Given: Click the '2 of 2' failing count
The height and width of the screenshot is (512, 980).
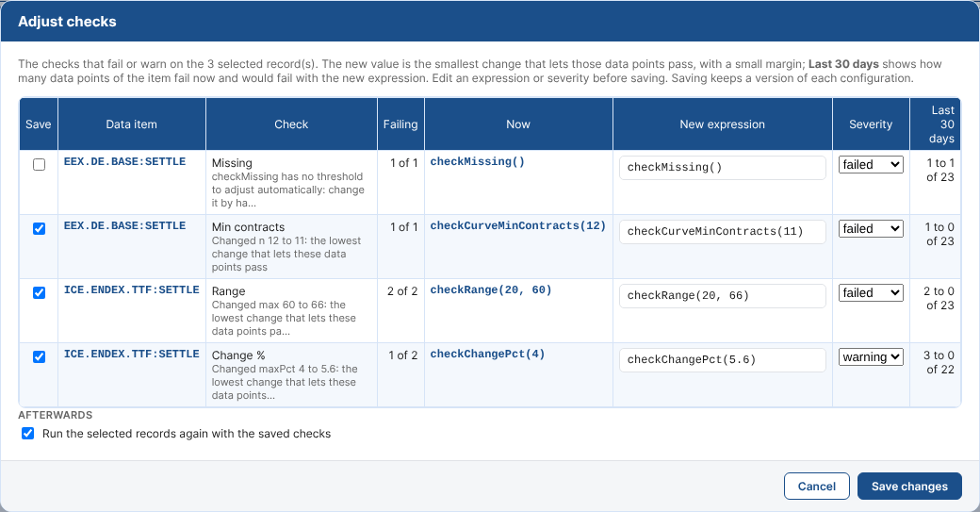Looking at the screenshot, I should click(x=402, y=291).
